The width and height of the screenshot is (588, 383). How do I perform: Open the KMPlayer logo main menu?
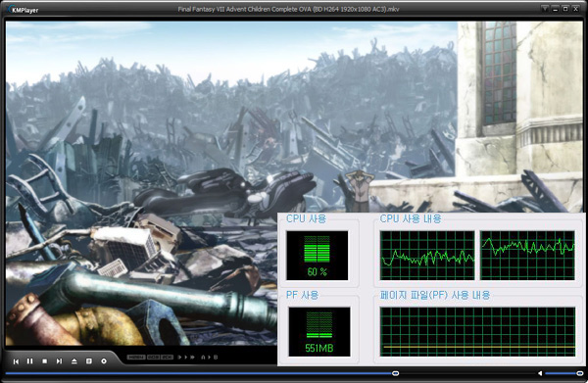(24, 10)
